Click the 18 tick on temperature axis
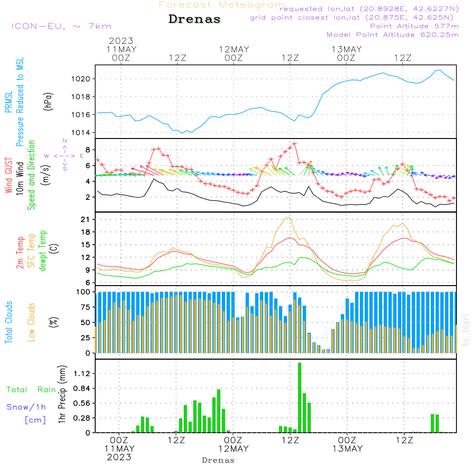Image resolution: width=476 pixels, height=476 pixels. point(85,232)
